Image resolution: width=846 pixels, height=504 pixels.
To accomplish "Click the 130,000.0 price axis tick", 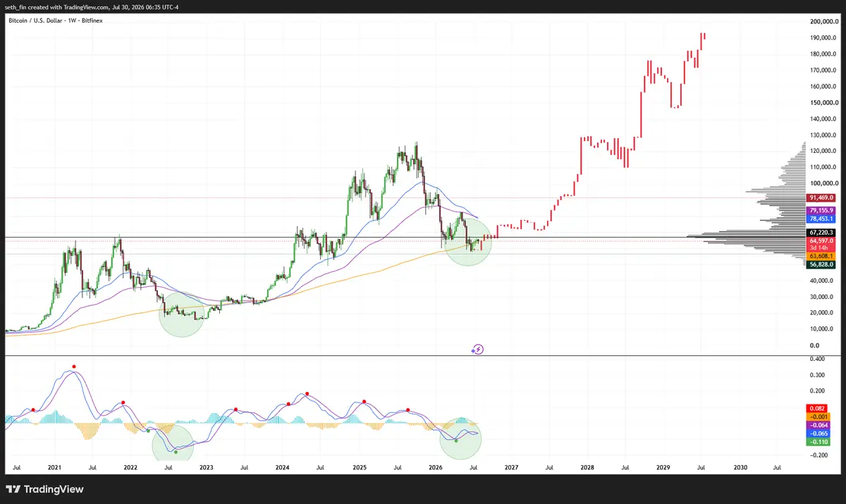I will click(823, 135).
